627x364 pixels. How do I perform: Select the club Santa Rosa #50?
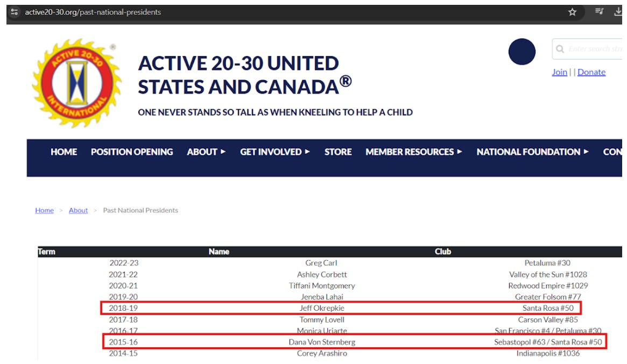coord(548,308)
